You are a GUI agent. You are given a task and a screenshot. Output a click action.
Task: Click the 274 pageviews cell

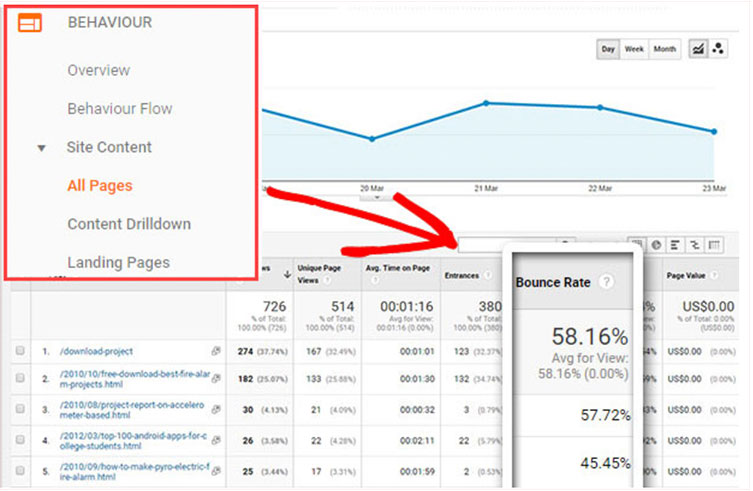pyautogui.click(x=245, y=351)
